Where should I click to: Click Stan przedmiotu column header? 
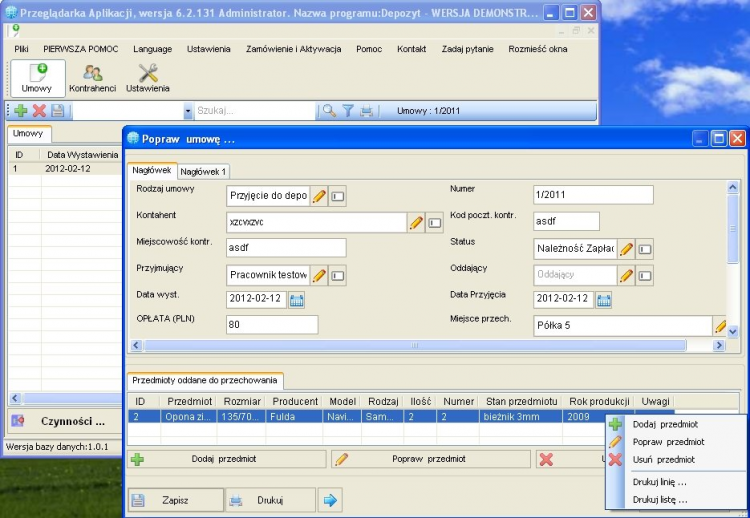pos(521,402)
